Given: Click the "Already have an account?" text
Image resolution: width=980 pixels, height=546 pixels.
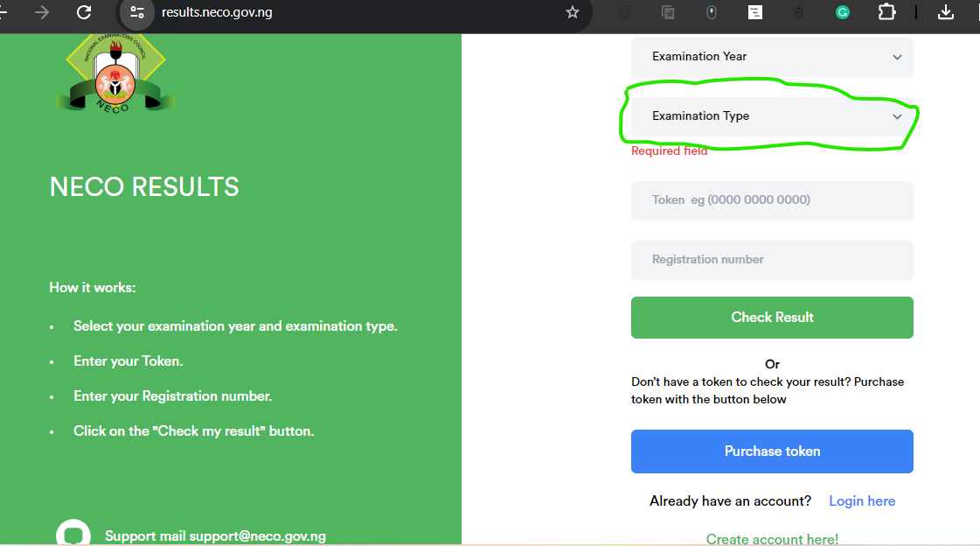Looking at the screenshot, I should tap(730, 501).
